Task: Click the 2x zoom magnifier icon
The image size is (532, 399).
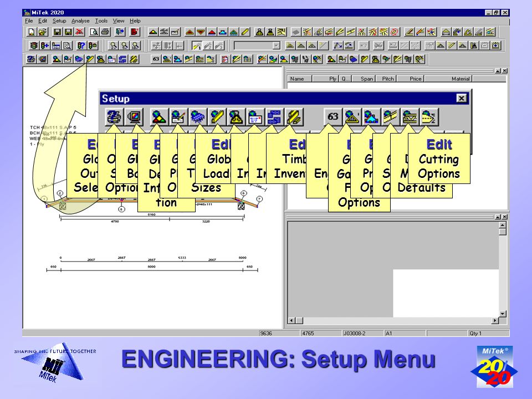Action: 113,45
